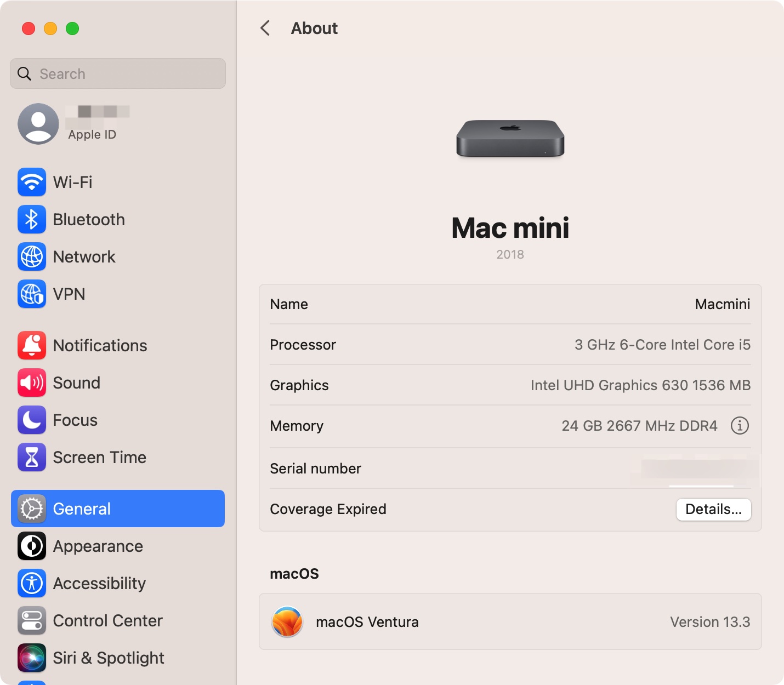Click the Focus moon icon
The width and height of the screenshot is (784, 685).
tap(32, 420)
